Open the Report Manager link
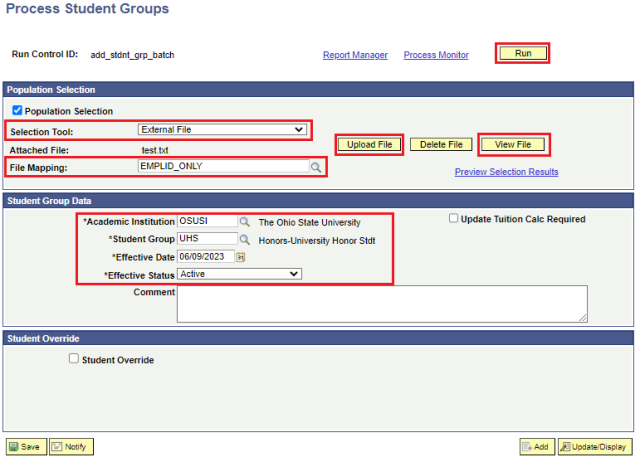Viewport: 640px width, 462px height. pyautogui.click(x=355, y=55)
